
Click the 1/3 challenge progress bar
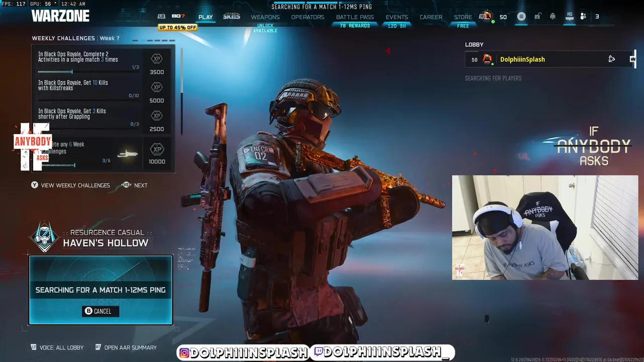tap(89, 72)
